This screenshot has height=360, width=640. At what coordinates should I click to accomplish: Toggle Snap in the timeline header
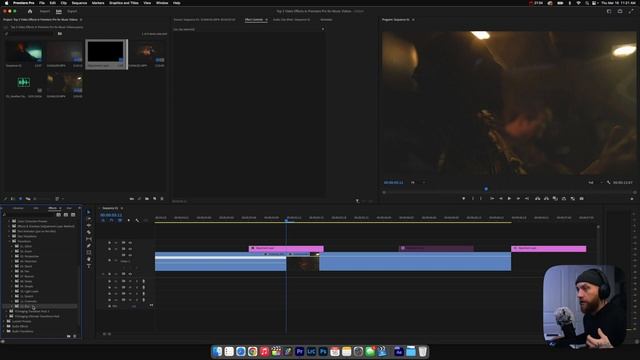point(111,220)
